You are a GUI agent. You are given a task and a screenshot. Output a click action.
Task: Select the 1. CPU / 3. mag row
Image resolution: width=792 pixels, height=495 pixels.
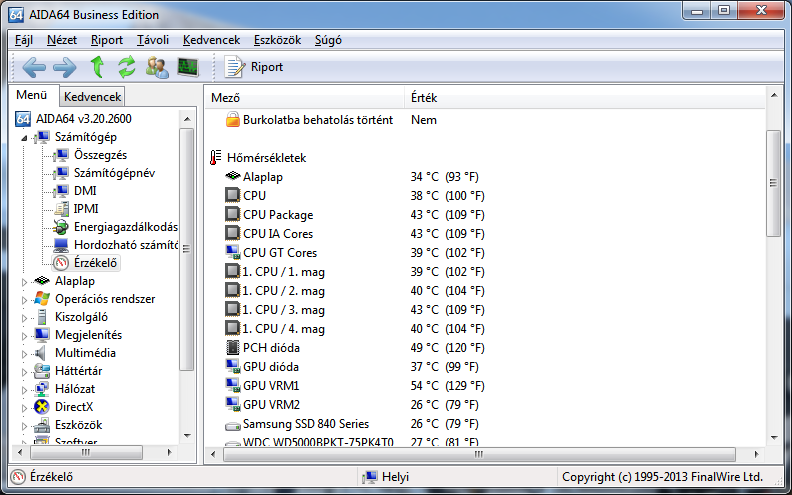pos(485,310)
